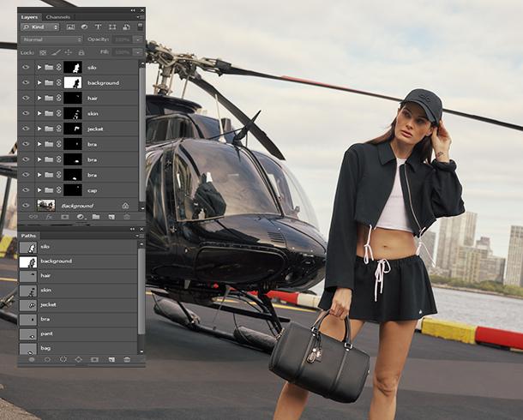Open the Fill slider arrow
Screen dimensions: 523x420
pos(138,52)
